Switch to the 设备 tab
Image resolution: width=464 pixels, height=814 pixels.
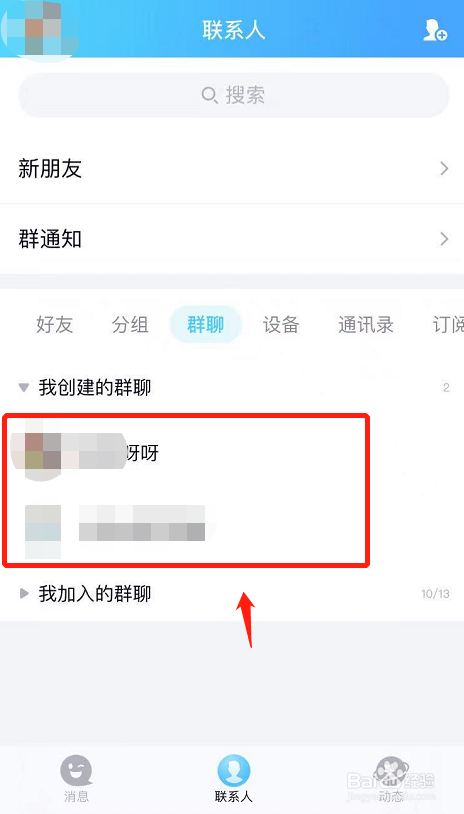click(x=281, y=325)
